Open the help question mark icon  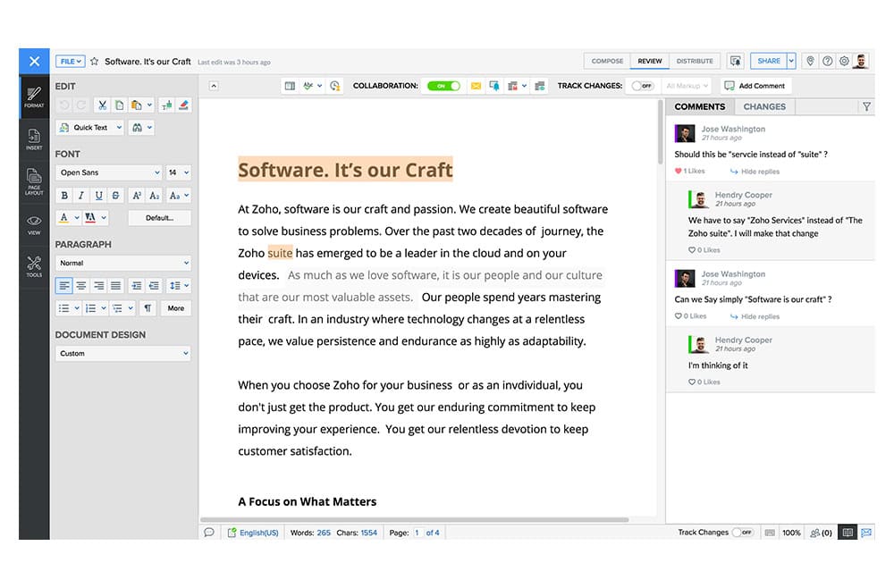(x=827, y=61)
